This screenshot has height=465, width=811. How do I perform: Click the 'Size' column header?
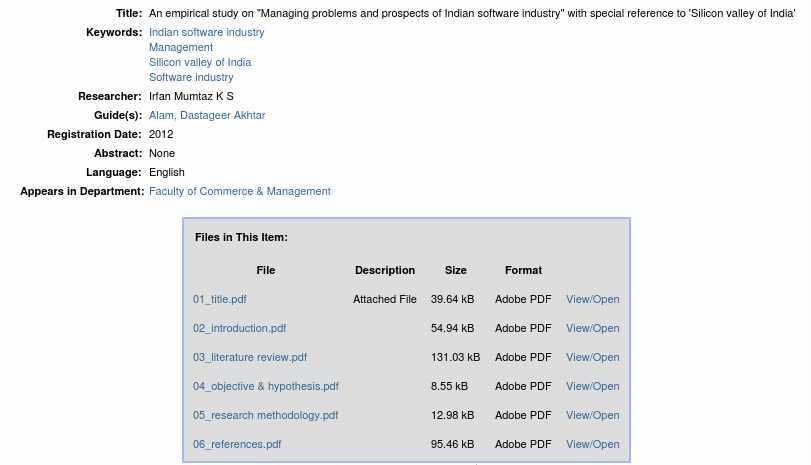pyautogui.click(x=455, y=270)
